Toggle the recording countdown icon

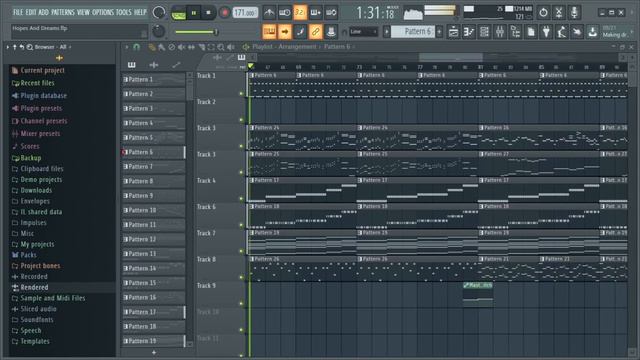300,13
